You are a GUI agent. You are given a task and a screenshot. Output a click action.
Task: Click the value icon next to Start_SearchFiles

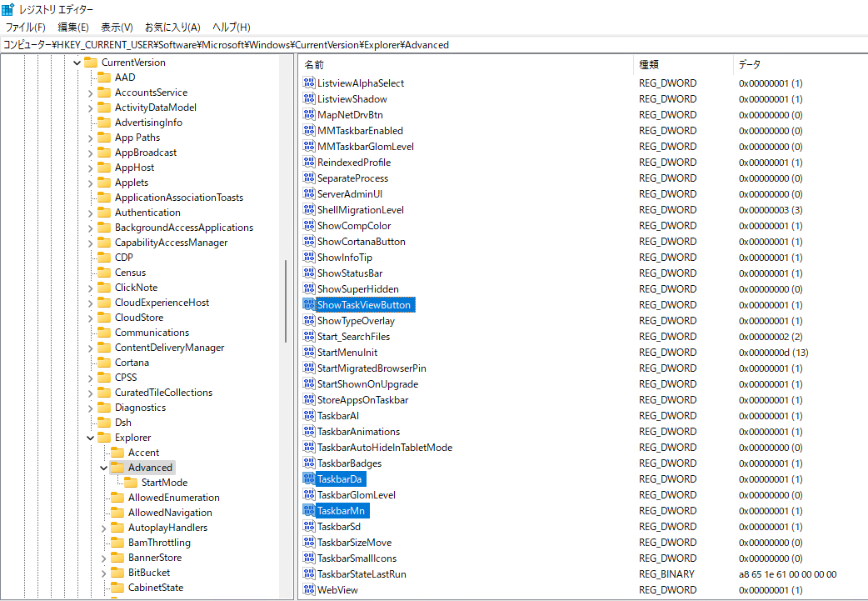(x=309, y=336)
